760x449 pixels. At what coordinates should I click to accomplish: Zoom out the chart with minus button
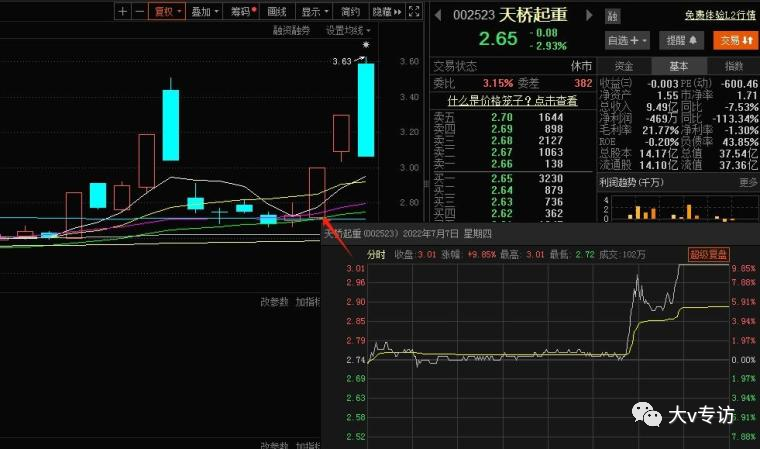(x=140, y=11)
